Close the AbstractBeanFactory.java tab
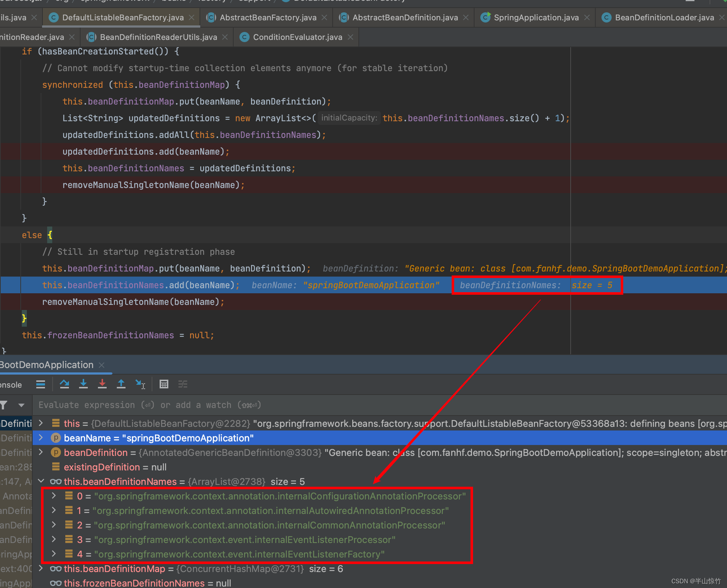Viewport: 727px width, 588px height. (324, 17)
